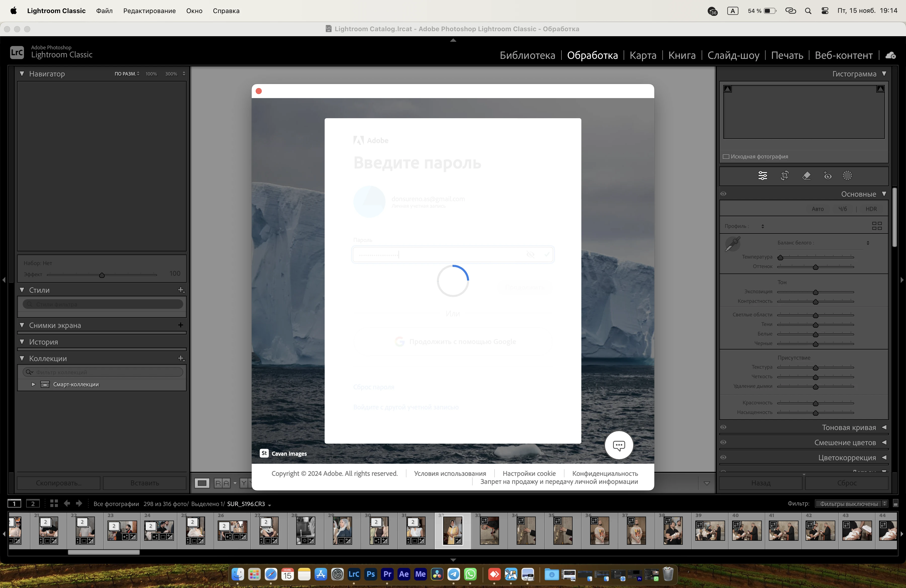Open Control Center in menu bar
906x588 pixels.
point(825,11)
